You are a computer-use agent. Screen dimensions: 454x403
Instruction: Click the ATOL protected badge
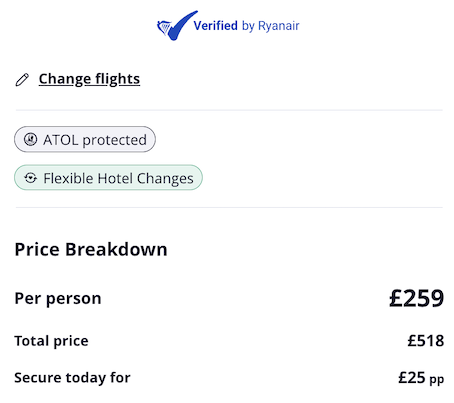[x=85, y=139]
